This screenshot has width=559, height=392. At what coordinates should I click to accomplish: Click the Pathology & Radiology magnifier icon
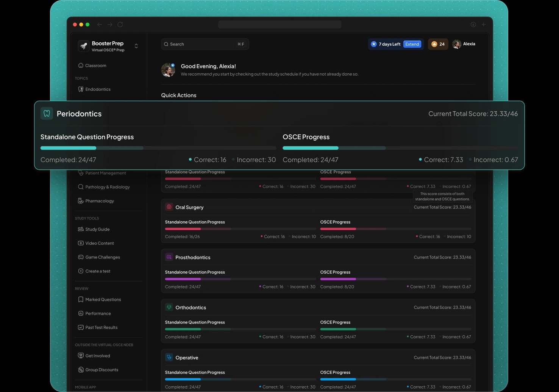[x=81, y=187]
